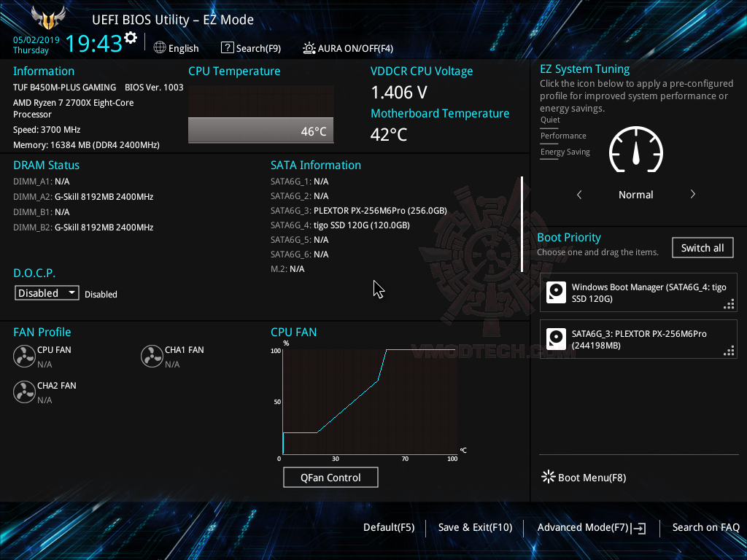747x560 pixels.
Task: Click Performance tuning label
Action: pyautogui.click(x=563, y=136)
